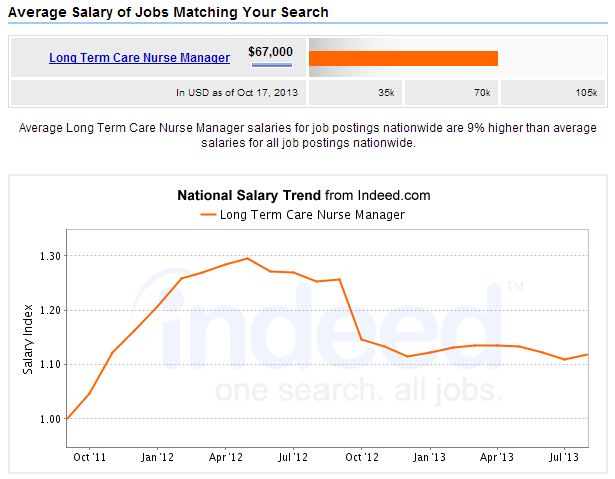Click the Oct '11 x-axis label

(x=88, y=457)
